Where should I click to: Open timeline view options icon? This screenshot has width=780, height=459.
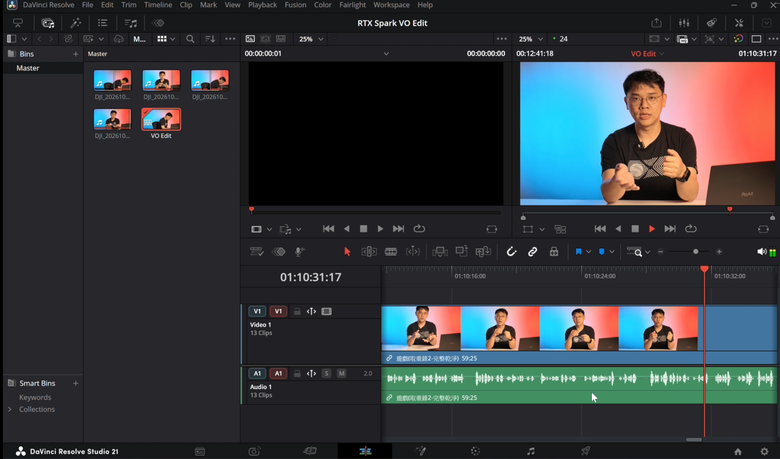[257, 252]
